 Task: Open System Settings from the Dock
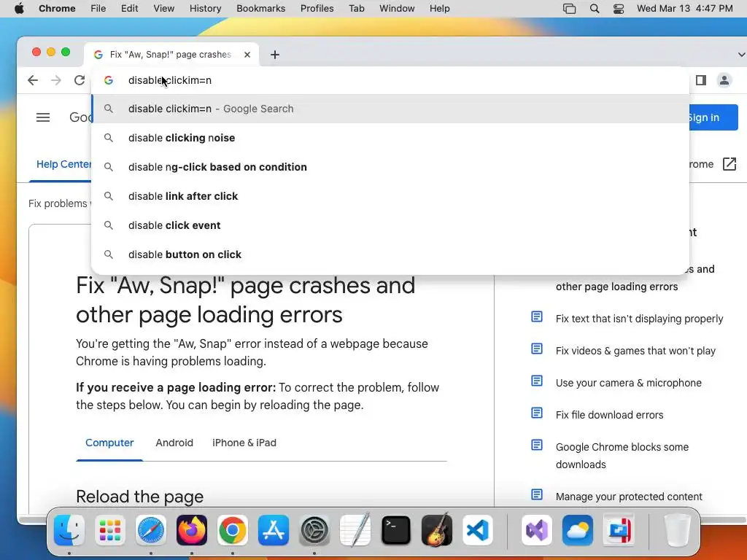(314, 530)
